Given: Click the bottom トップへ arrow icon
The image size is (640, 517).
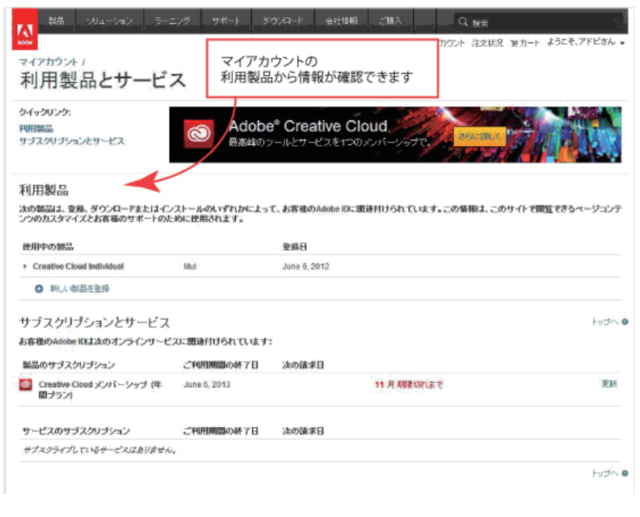Looking at the screenshot, I should tap(625, 473).
